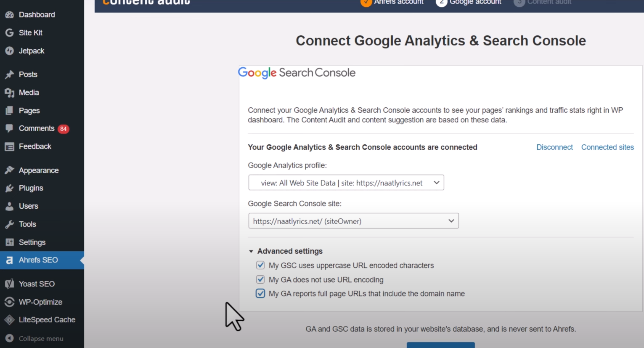Image resolution: width=644 pixels, height=348 pixels.
Task: Click the Google account step indicator
Action: tap(469, 3)
